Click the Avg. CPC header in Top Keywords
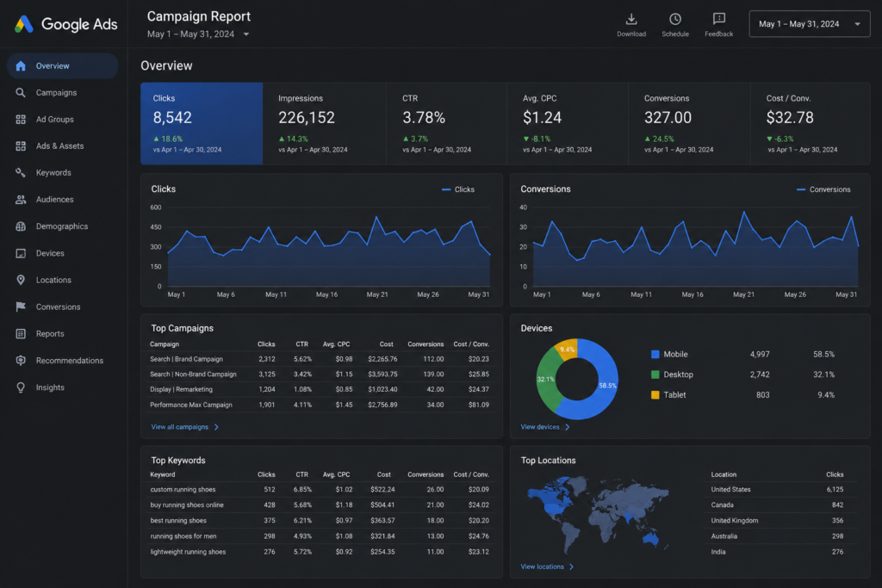This screenshot has width=882, height=588. [337, 474]
